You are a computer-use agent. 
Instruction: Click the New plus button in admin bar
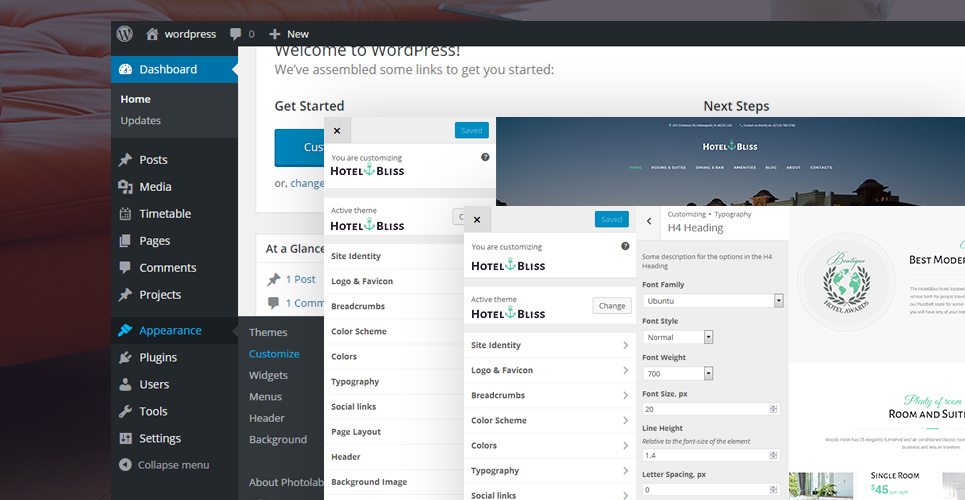click(x=289, y=34)
